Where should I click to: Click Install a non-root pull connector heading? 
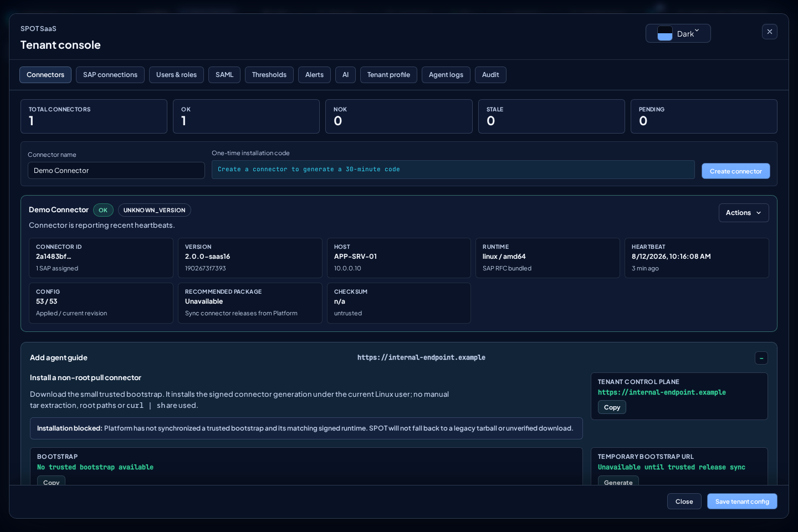(x=85, y=377)
